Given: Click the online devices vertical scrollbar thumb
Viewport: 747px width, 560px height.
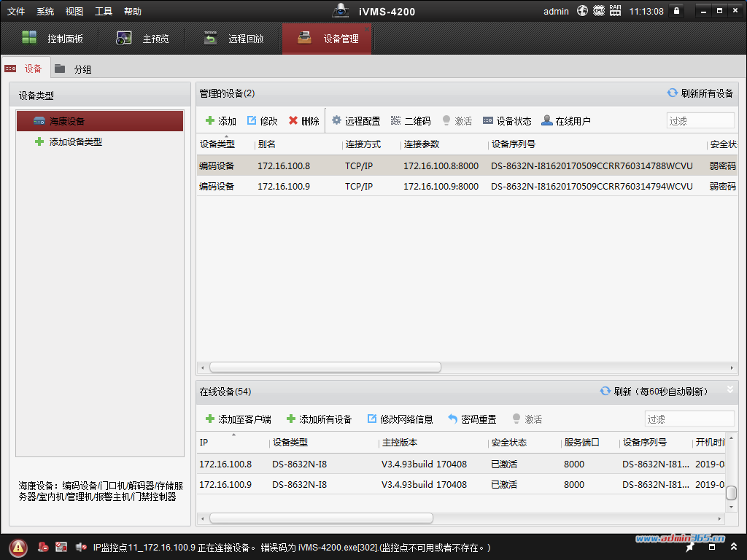Looking at the screenshot, I should (731, 493).
